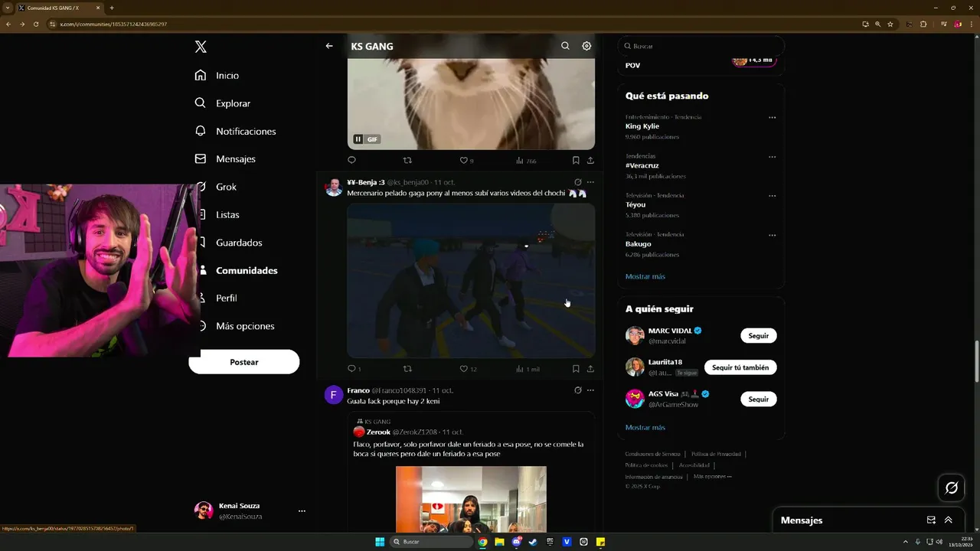Expand the Mensajes drawer
The width and height of the screenshot is (980, 551).
point(948,520)
